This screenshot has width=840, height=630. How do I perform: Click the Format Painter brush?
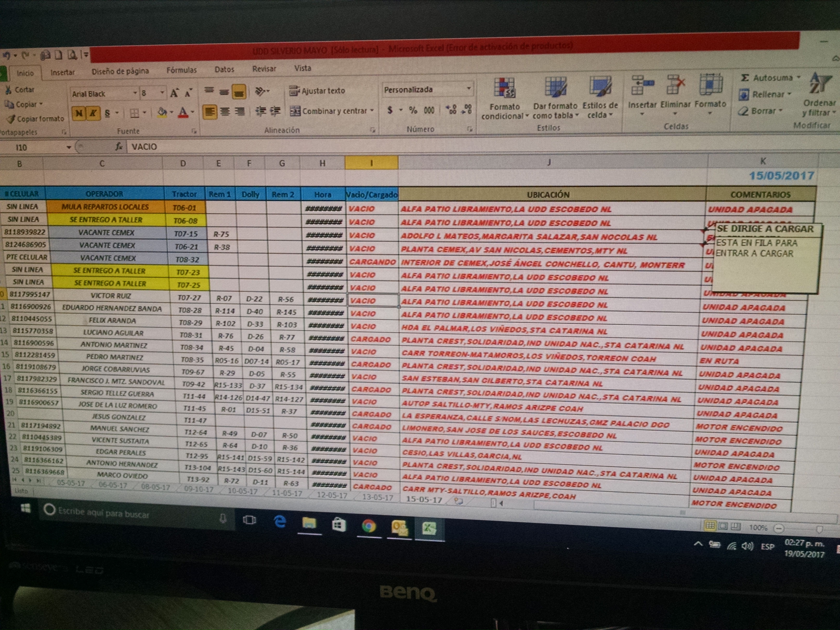(11, 119)
